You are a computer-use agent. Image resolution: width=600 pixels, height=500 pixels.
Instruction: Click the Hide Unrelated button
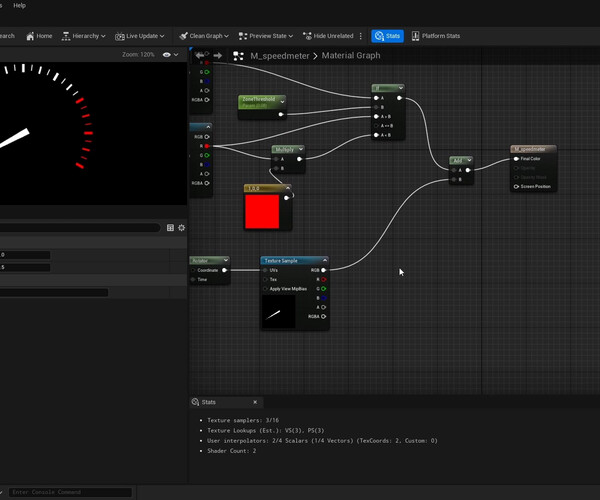tap(328, 36)
